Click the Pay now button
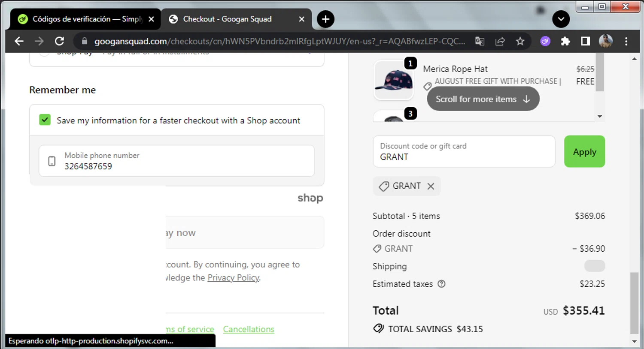This screenshot has height=349, width=644. [x=245, y=232]
